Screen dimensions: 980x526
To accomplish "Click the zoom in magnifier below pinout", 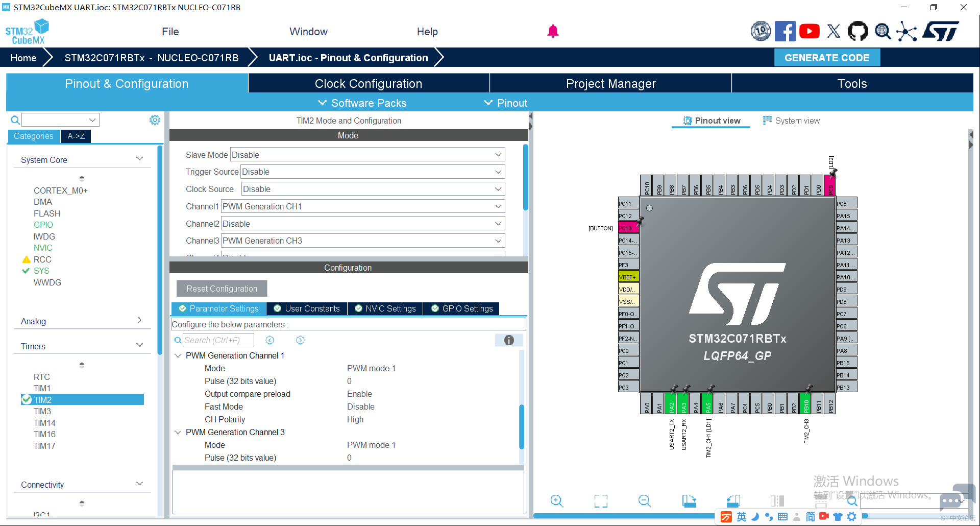I will click(557, 501).
